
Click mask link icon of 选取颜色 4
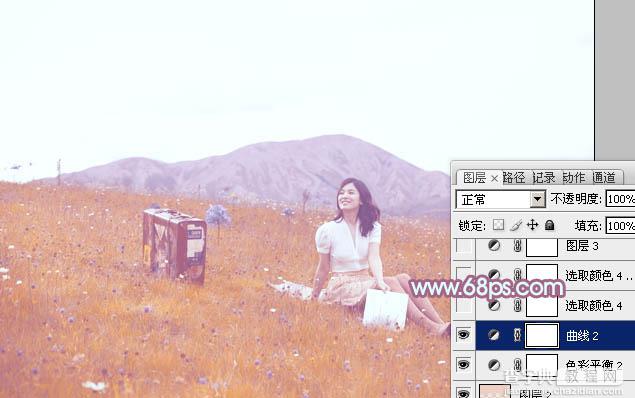[x=517, y=305]
